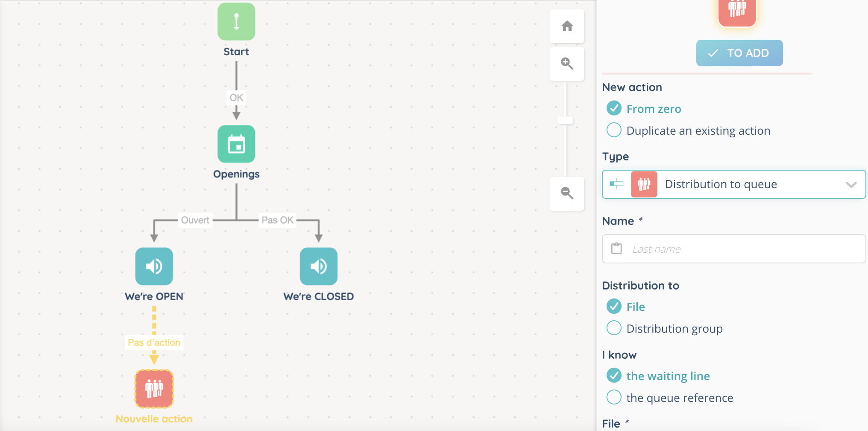
Task: Click the Pas OK branch label
Action: (x=277, y=220)
